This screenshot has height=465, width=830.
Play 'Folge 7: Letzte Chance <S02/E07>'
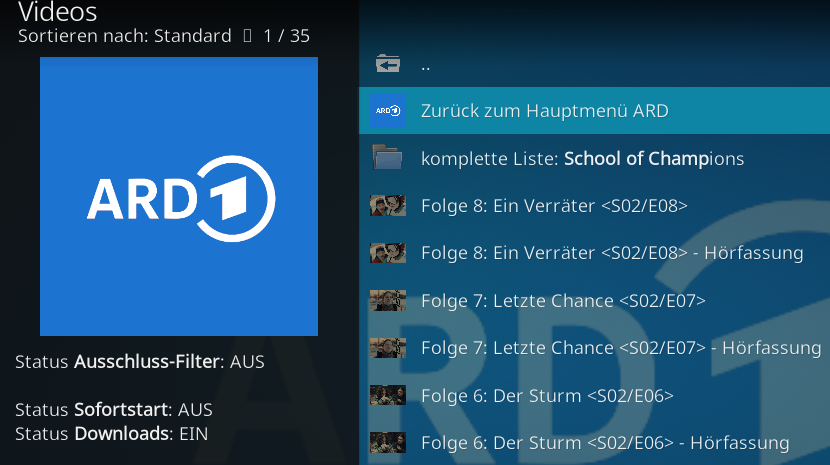point(594,300)
